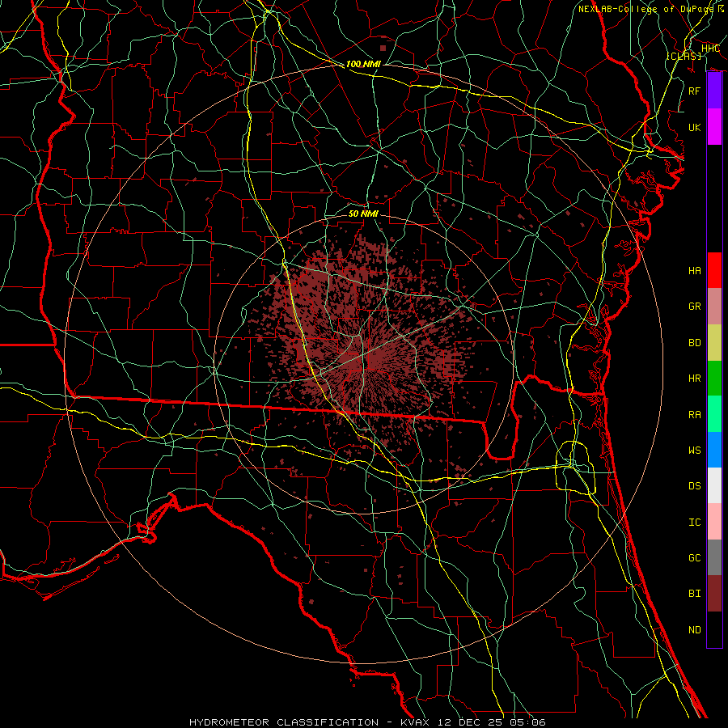Click the light green RA swatch
This screenshot has width=728, height=728.
tap(714, 414)
